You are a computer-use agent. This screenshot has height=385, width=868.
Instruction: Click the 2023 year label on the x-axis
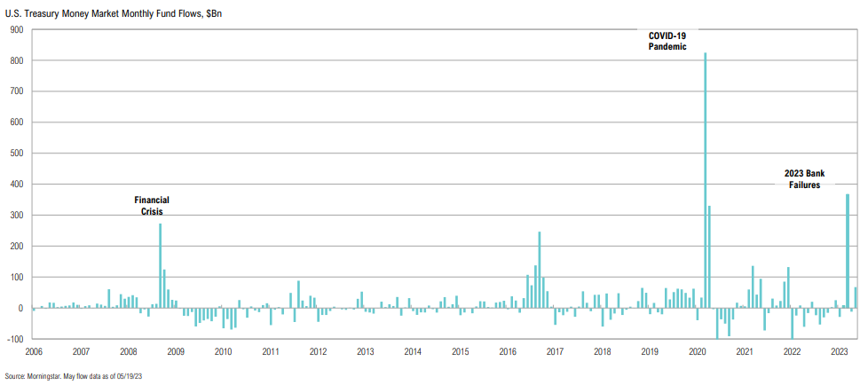(x=839, y=352)
